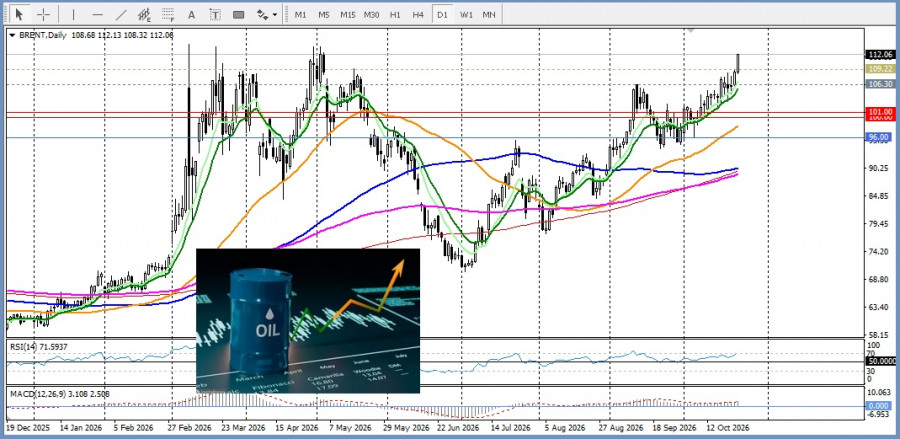Click the current price label 112.06
The height and width of the screenshot is (439, 900).
(880, 55)
